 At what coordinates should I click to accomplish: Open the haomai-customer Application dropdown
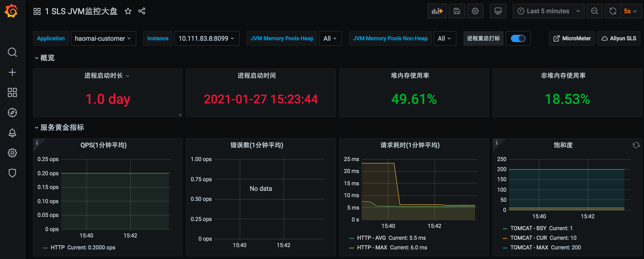(x=104, y=38)
